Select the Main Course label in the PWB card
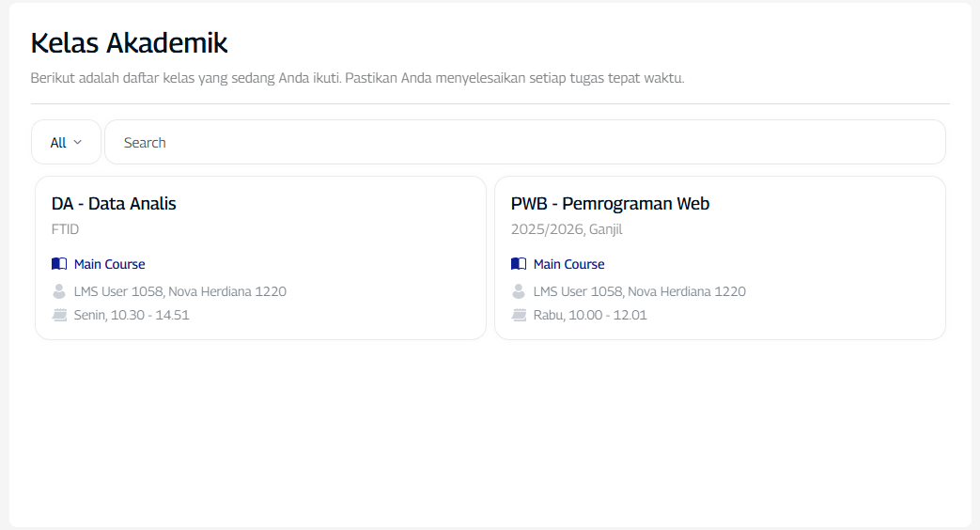The width and height of the screenshot is (980, 530). [x=569, y=264]
